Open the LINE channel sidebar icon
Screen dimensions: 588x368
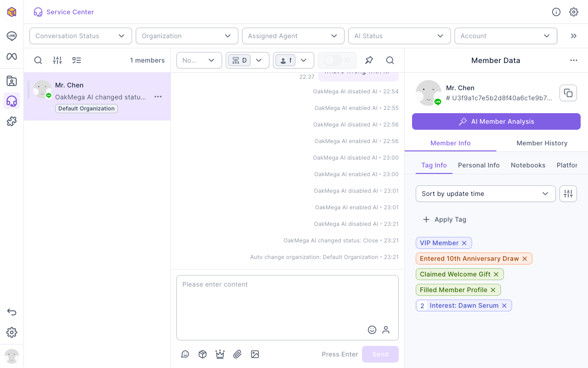tap(12, 36)
